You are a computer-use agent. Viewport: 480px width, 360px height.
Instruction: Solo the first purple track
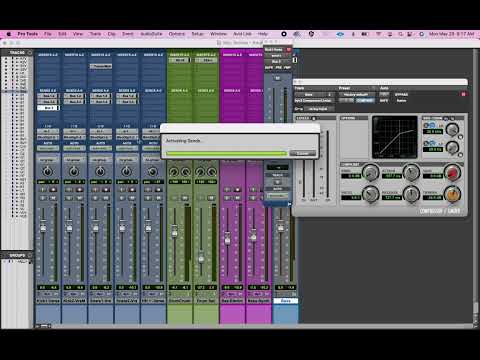tap(227, 198)
